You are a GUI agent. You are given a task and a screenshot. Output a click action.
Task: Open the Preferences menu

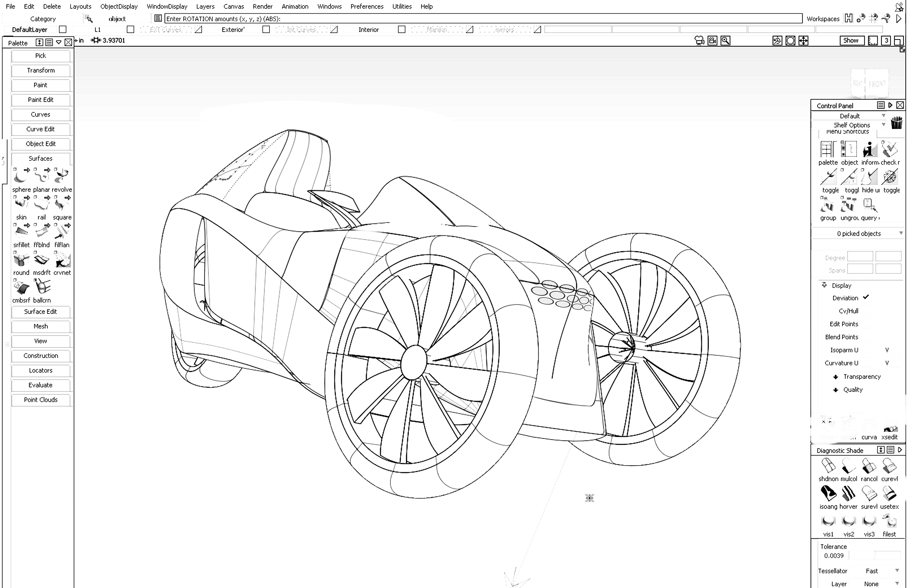[367, 6]
